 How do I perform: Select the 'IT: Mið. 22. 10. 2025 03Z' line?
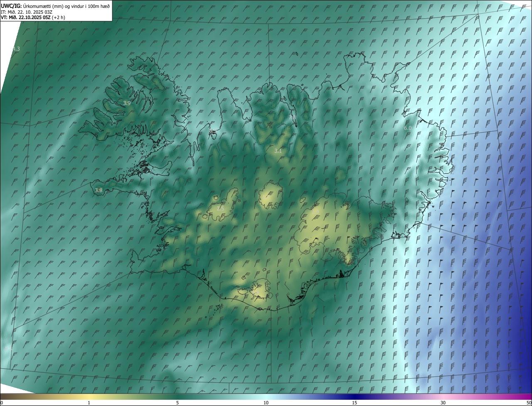click(x=27, y=12)
